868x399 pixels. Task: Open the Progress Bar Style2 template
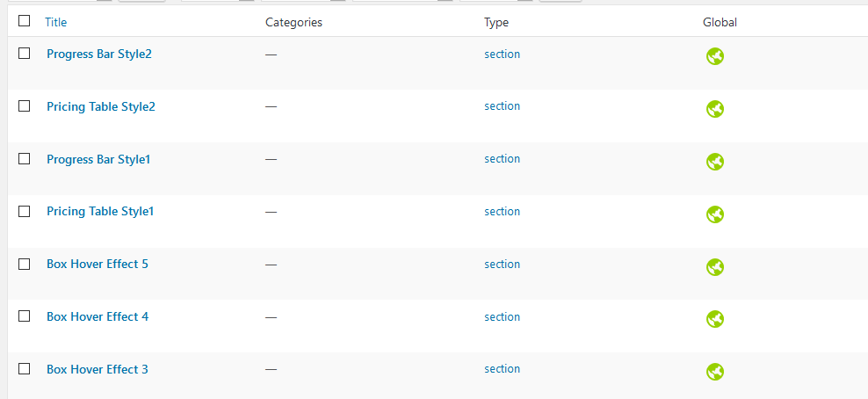click(99, 54)
